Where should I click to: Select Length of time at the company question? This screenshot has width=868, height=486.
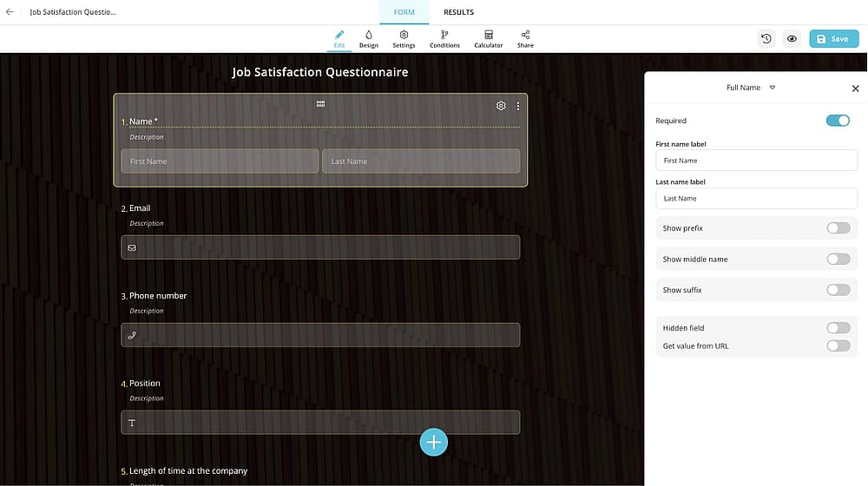188,470
